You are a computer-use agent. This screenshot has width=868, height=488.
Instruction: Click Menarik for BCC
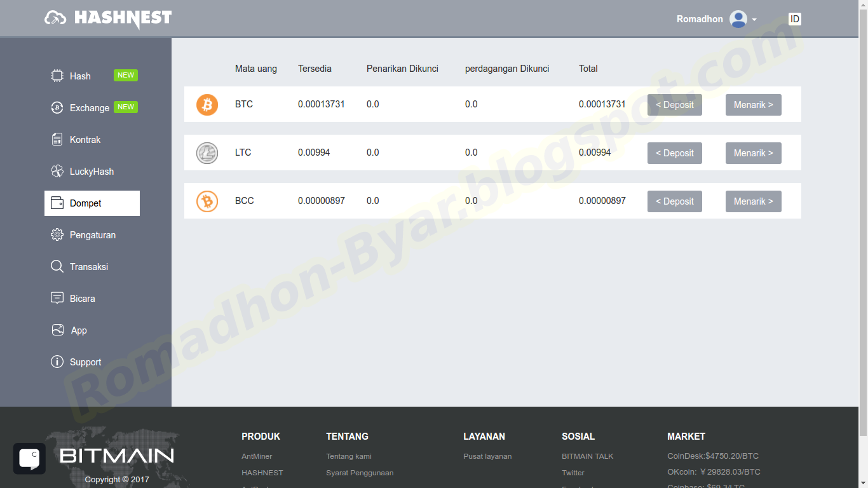754,201
